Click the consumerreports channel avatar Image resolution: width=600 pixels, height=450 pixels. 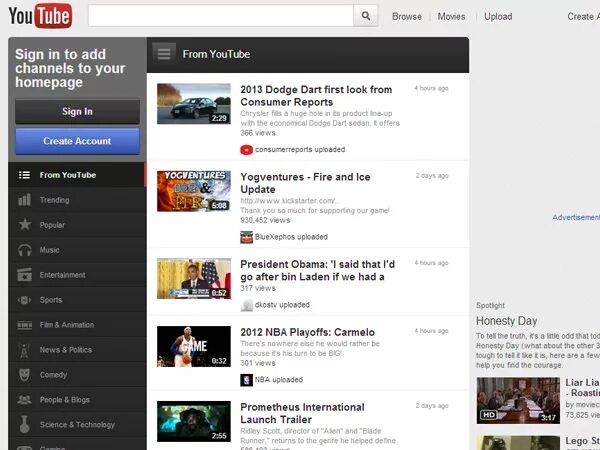(246, 150)
